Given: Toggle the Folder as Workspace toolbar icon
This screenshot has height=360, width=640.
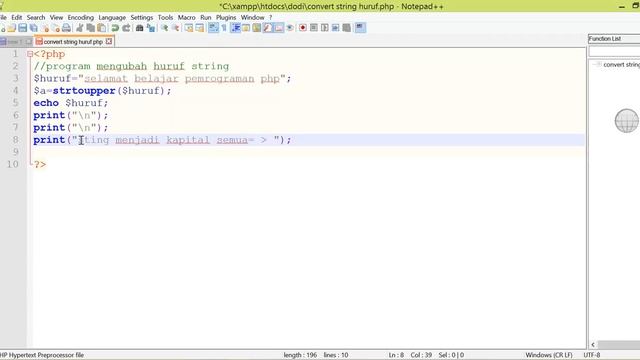Looking at the screenshot, I should point(279,28).
